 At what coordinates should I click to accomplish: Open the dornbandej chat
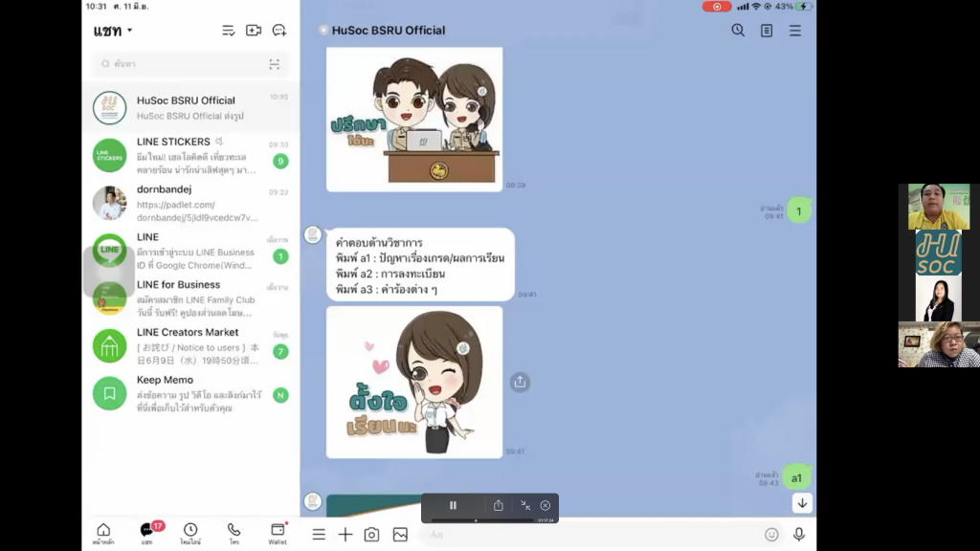point(190,203)
